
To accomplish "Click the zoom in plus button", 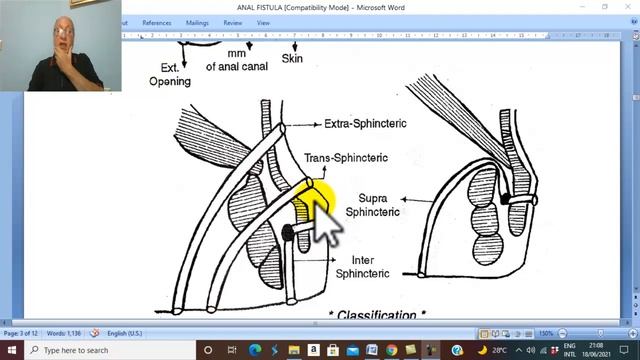I will (x=633, y=333).
